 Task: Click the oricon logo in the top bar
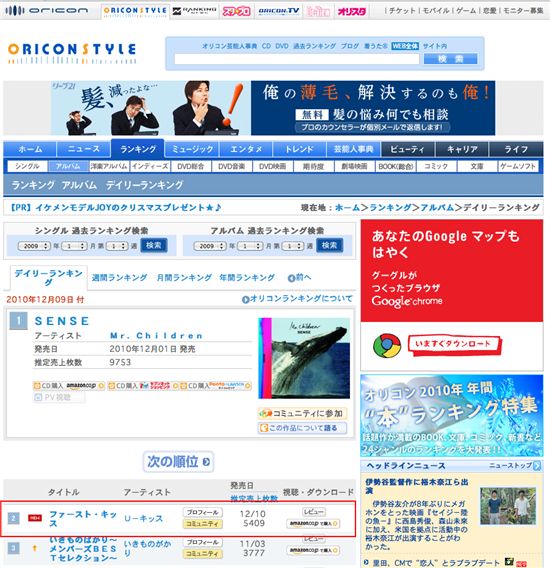coord(46,11)
